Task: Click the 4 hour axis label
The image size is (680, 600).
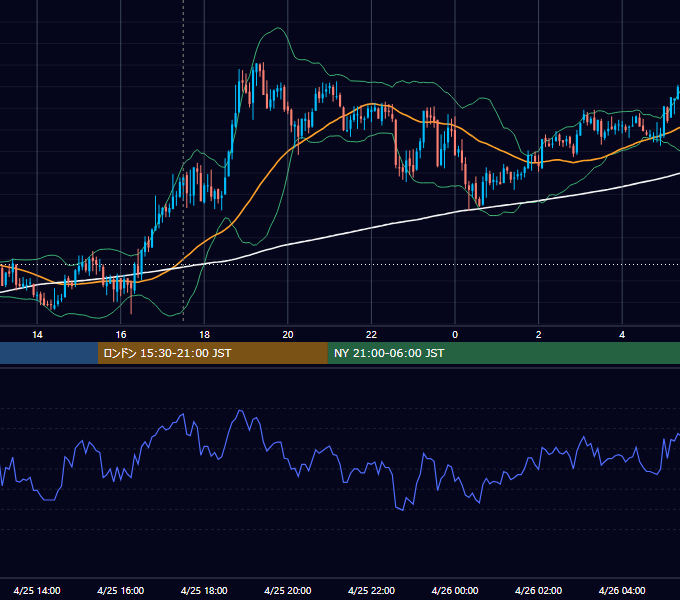Action: coord(622,335)
